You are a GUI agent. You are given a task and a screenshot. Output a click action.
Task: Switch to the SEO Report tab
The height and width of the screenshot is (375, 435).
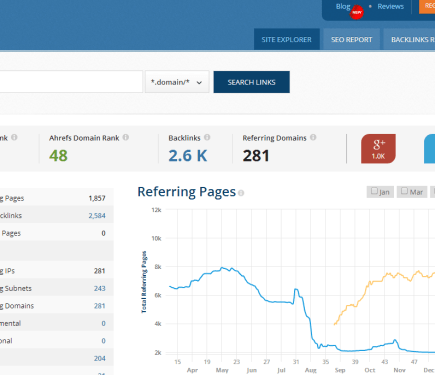(x=351, y=39)
